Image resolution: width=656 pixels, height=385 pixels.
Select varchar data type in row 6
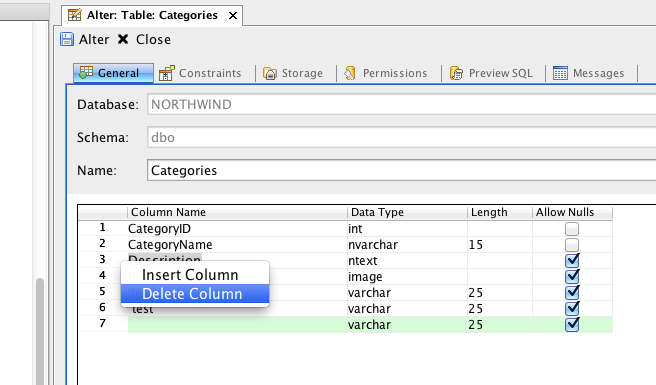(x=407, y=308)
